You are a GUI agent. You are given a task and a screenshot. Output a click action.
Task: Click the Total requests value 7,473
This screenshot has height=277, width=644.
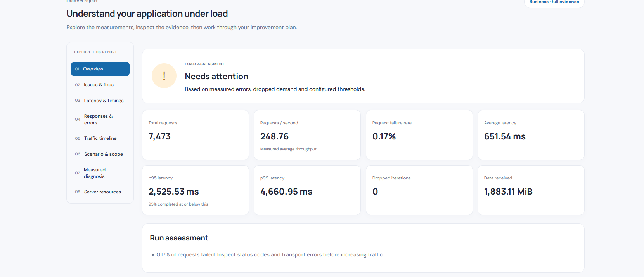coord(159,136)
